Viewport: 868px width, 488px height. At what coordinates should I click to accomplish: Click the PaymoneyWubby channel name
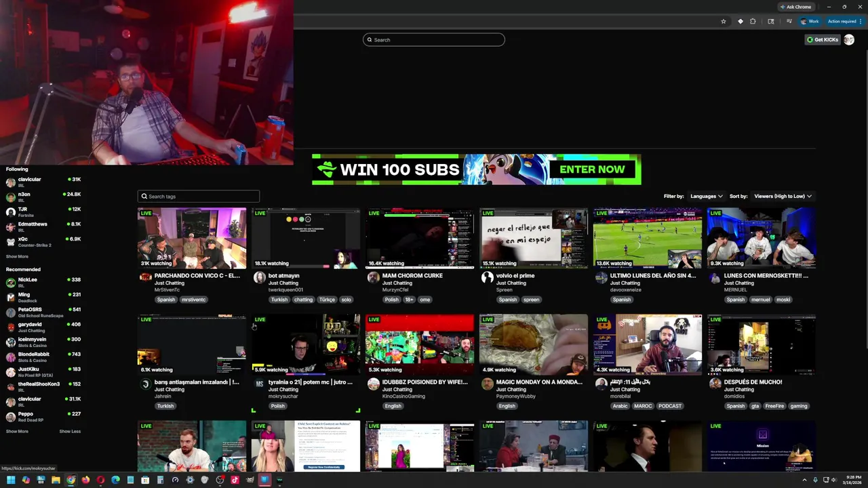pos(517,396)
